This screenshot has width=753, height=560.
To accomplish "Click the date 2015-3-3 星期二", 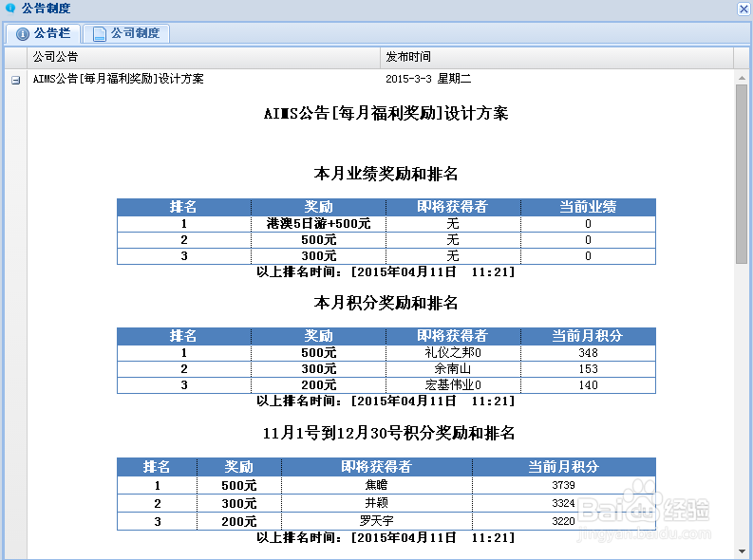I will pyautogui.click(x=428, y=79).
